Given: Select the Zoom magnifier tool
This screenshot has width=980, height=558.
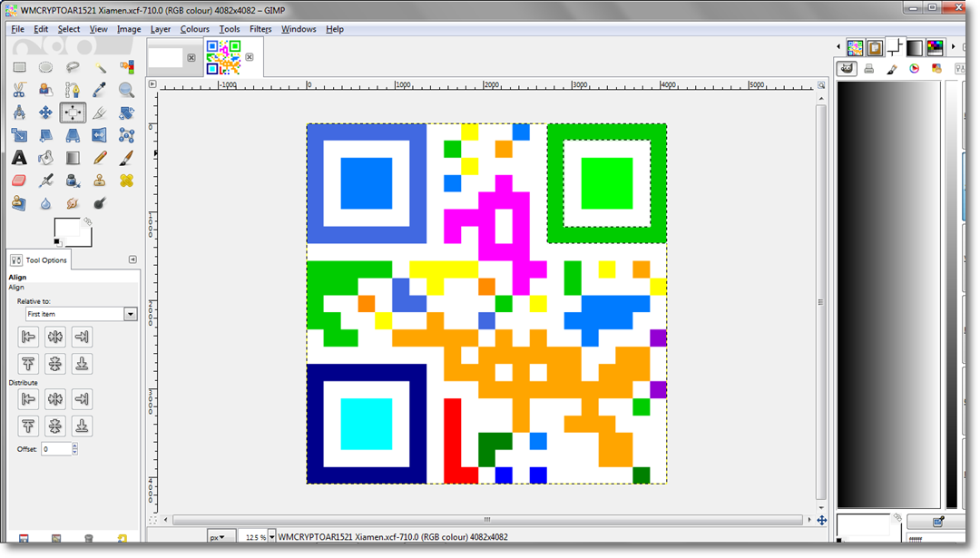Looking at the screenshot, I should click(127, 90).
